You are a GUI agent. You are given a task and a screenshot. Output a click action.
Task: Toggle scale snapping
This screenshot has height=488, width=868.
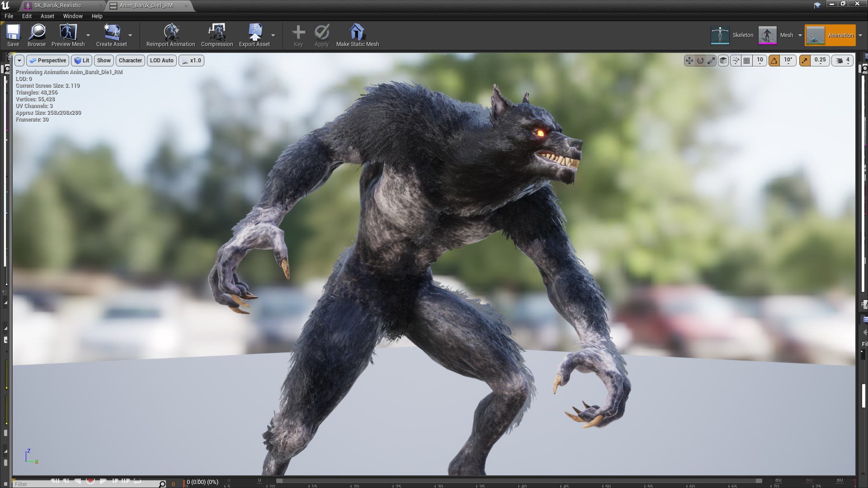805,60
